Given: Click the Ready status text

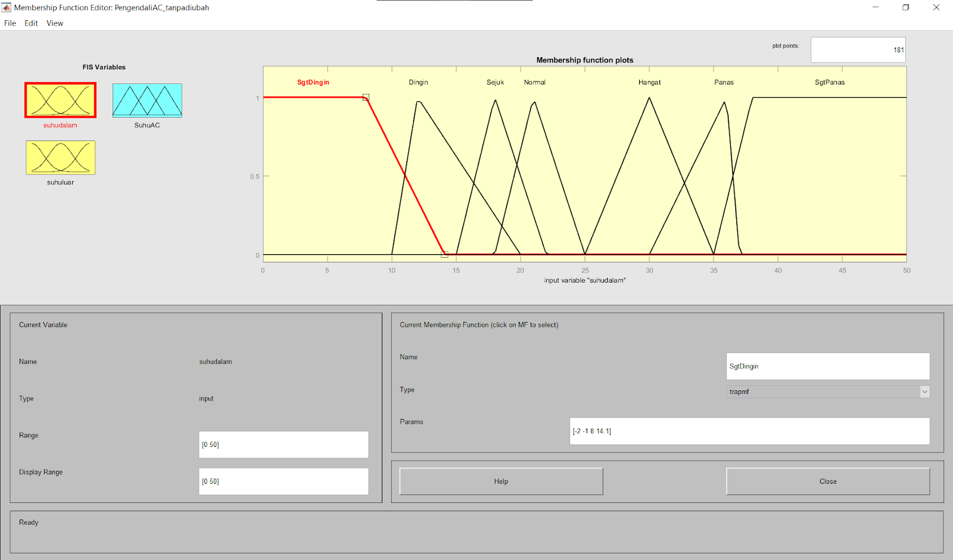Looking at the screenshot, I should (x=29, y=523).
